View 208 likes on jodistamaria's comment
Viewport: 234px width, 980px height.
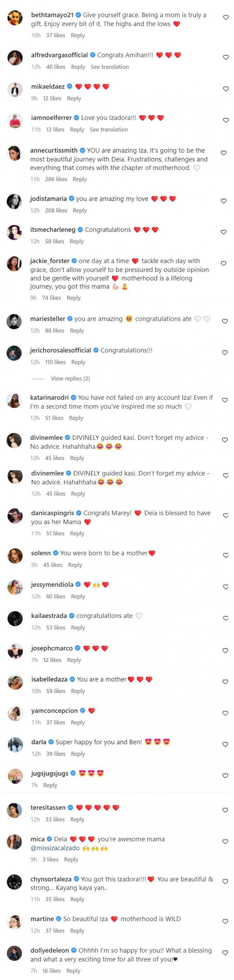pyautogui.click(x=56, y=210)
